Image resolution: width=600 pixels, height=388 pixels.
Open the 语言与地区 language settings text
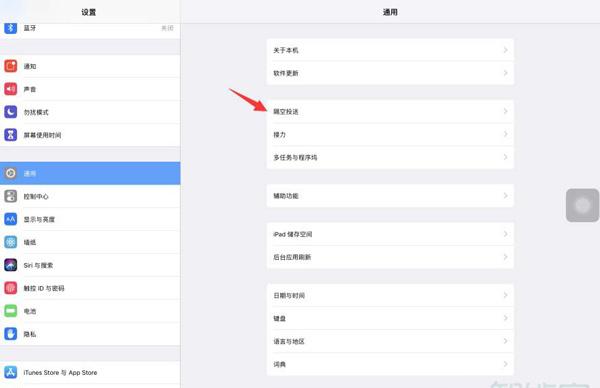click(289, 341)
